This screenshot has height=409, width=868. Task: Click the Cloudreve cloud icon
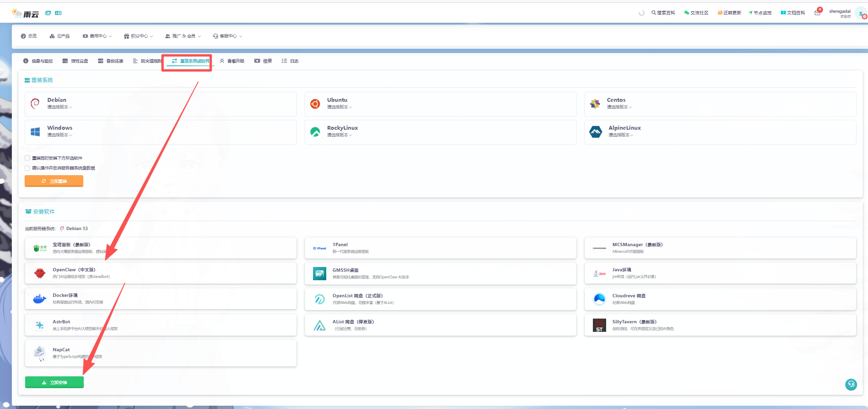coord(600,299)
